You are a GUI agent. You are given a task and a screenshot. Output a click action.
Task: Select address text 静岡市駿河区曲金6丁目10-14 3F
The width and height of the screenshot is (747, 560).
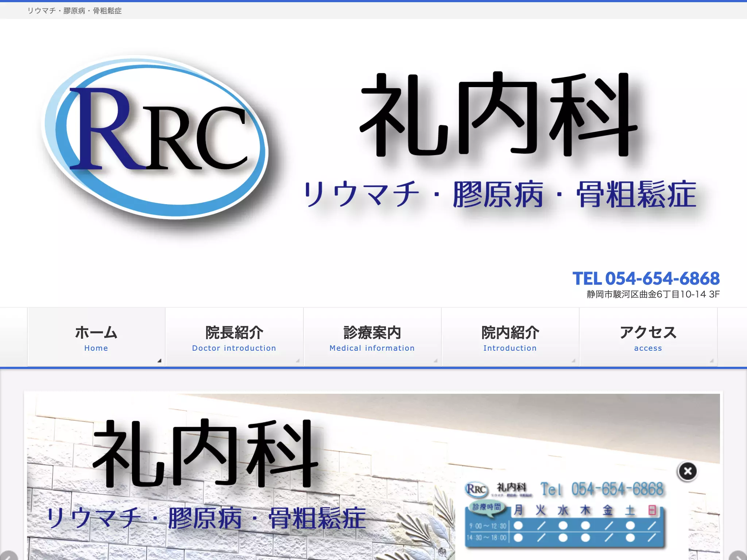click(653, 294)
